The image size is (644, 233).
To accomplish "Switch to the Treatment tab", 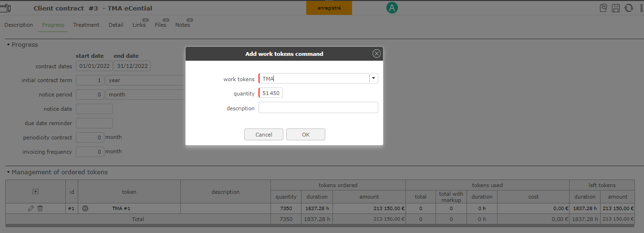I will click(x=86, y=25).
